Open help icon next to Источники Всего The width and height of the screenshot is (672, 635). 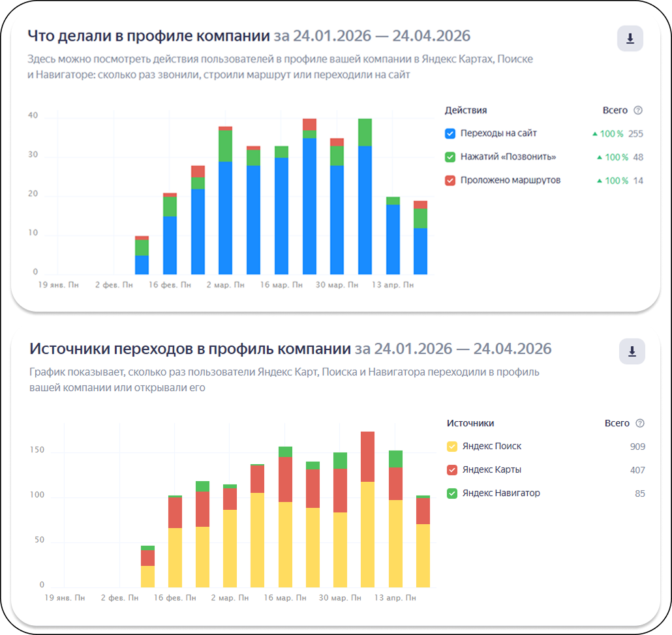click(639, 424)
